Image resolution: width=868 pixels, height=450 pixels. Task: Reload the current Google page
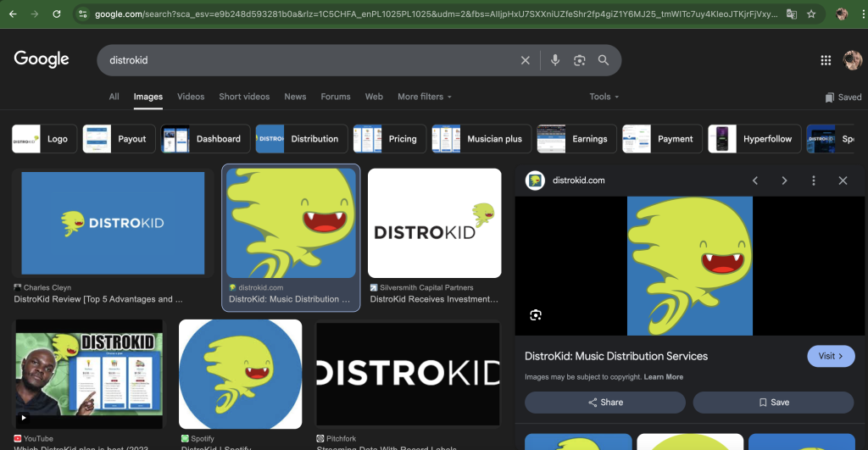tap(57, 14)
